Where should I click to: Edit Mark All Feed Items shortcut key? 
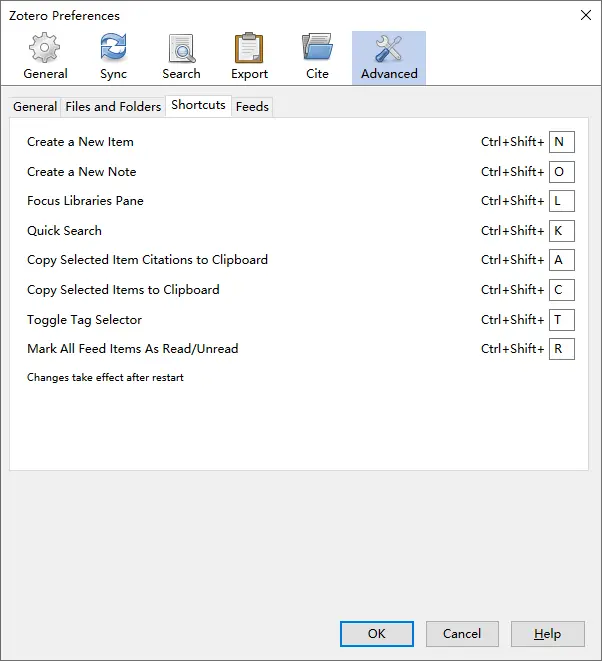[562, 349]
